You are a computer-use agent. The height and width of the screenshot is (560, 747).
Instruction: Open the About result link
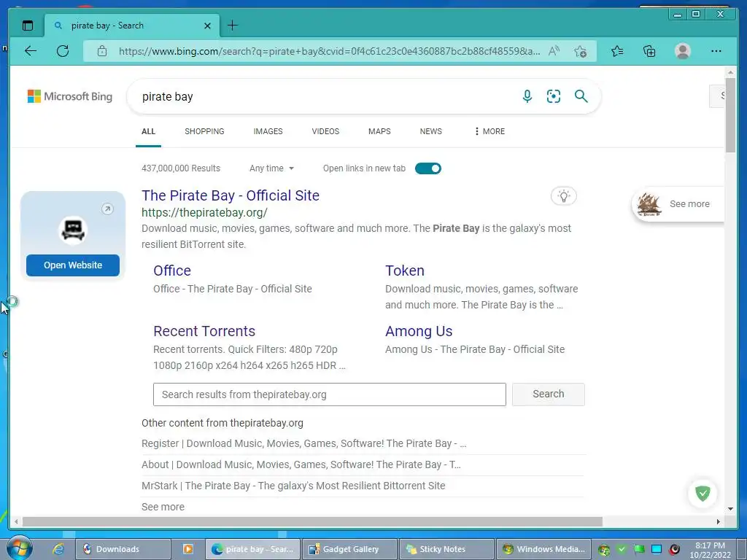pos(301,464)
